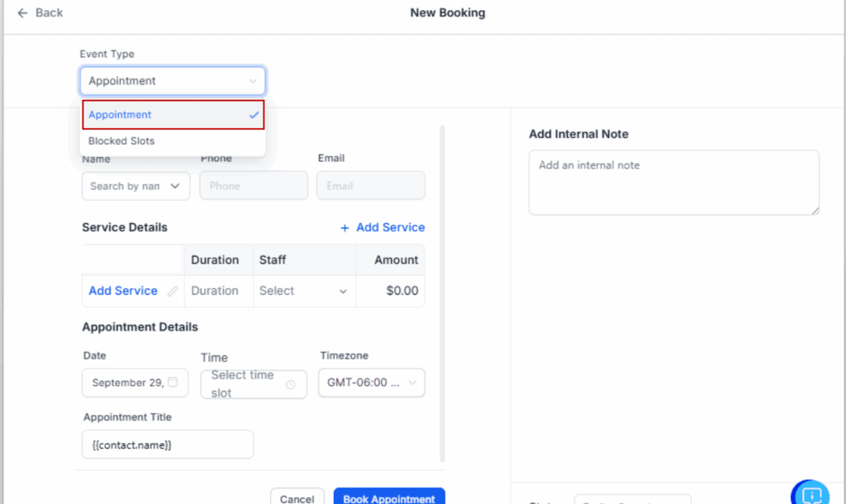Click the Add Internal Note text area
The image size is (846, 504).
(x=673, y=183)
